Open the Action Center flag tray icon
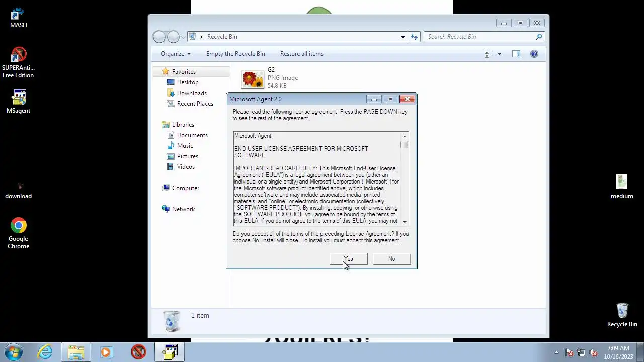The height and width of the screenshot is (362, 644). click(569, 352)
